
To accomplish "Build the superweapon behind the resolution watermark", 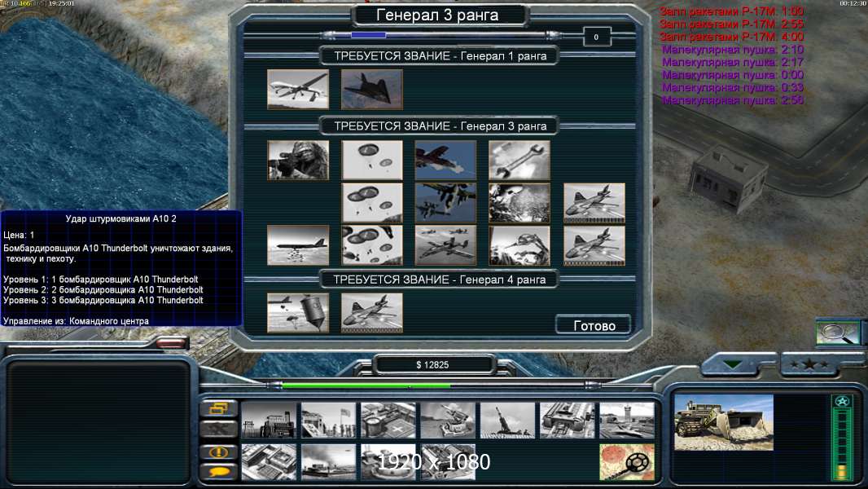I will [388, 462].
